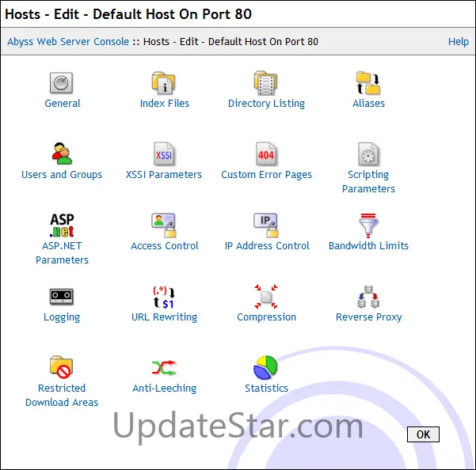This screenshot has width=476, height=470.
Task: Open the General settings knob icon
Action: 62,83
